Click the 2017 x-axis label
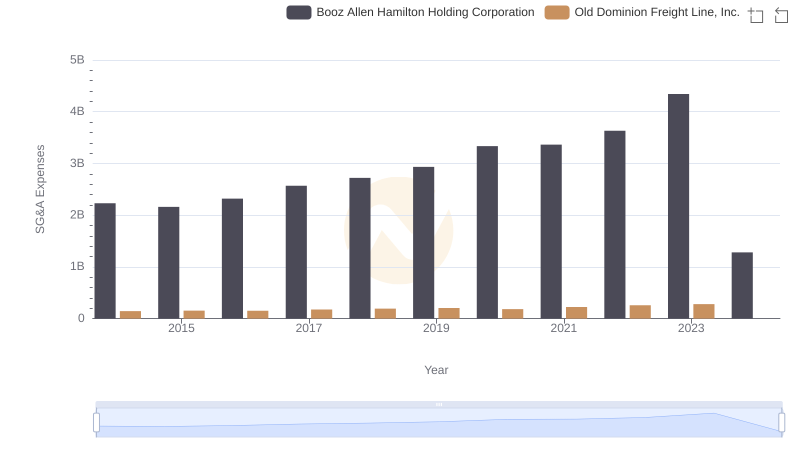This screenshot has height=461, width=800. coord(309,328)
